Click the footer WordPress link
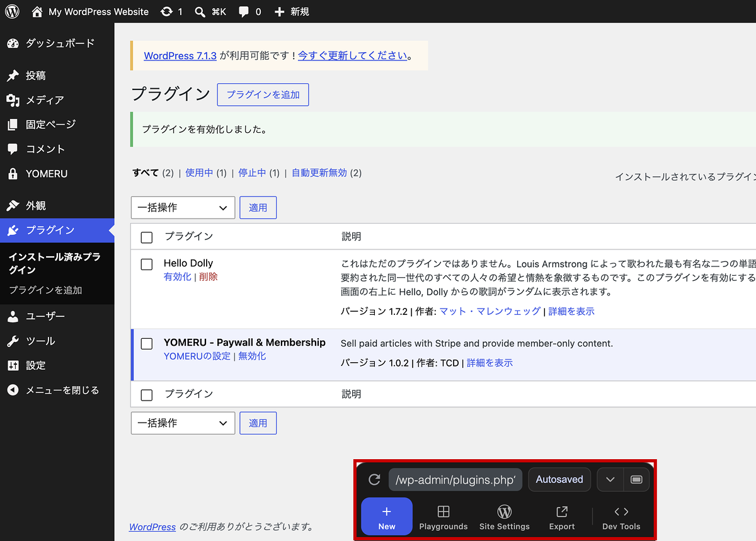 pyautogui.click(x=152, y=527)
